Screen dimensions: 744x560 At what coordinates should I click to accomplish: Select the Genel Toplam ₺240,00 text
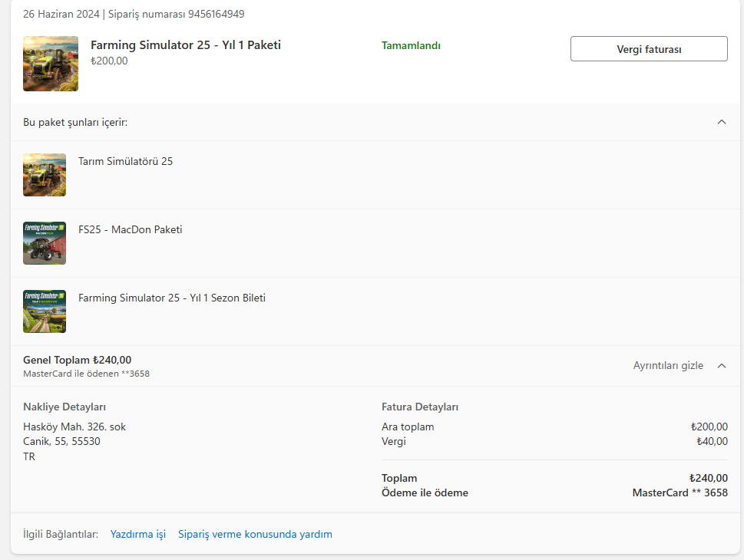click(78, 360)
